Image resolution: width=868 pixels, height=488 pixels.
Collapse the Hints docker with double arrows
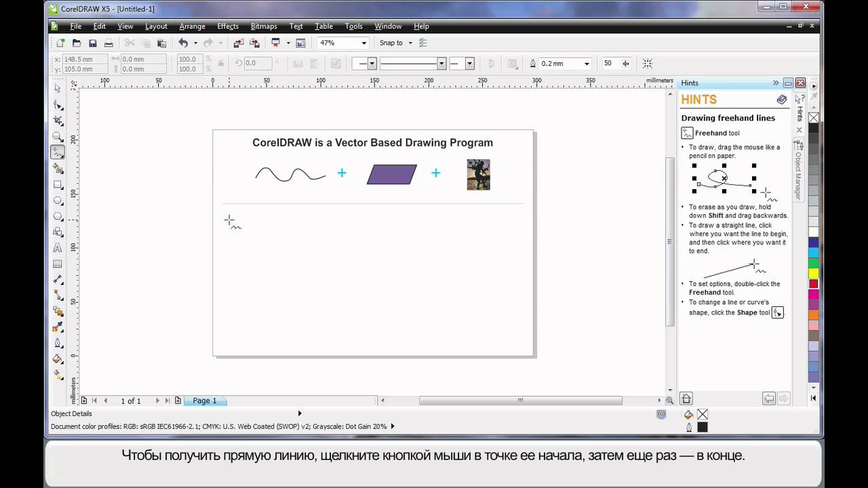776,83
